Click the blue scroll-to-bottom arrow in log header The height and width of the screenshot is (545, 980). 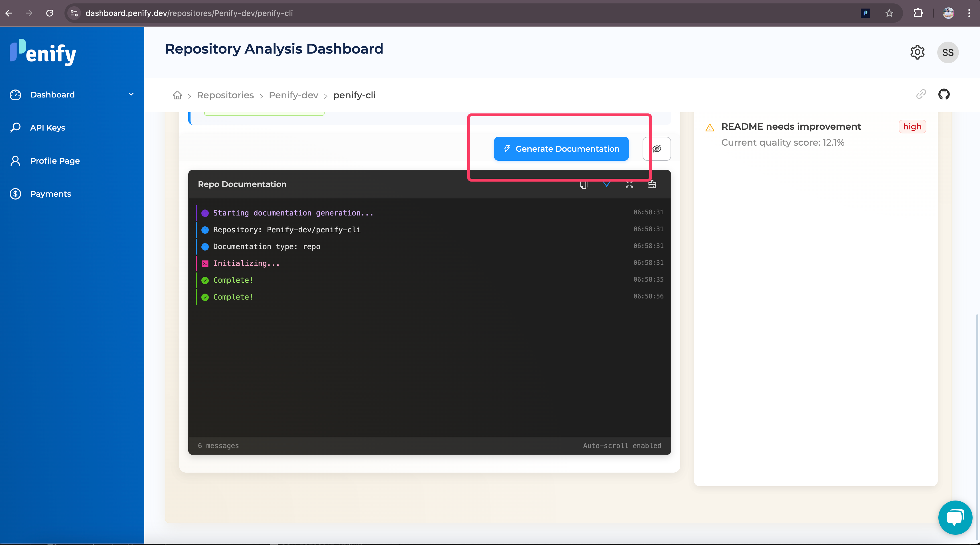click(606, 184)
